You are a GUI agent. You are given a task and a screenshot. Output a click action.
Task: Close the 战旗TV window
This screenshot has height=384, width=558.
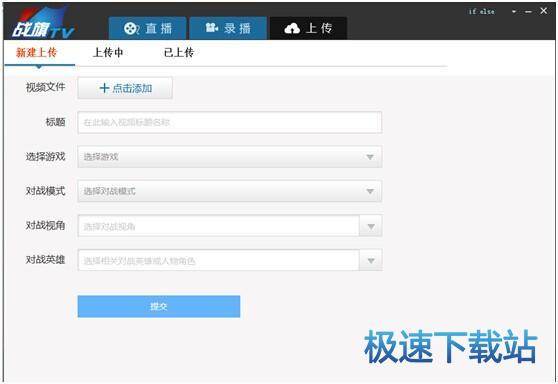(x=544, y=11)
